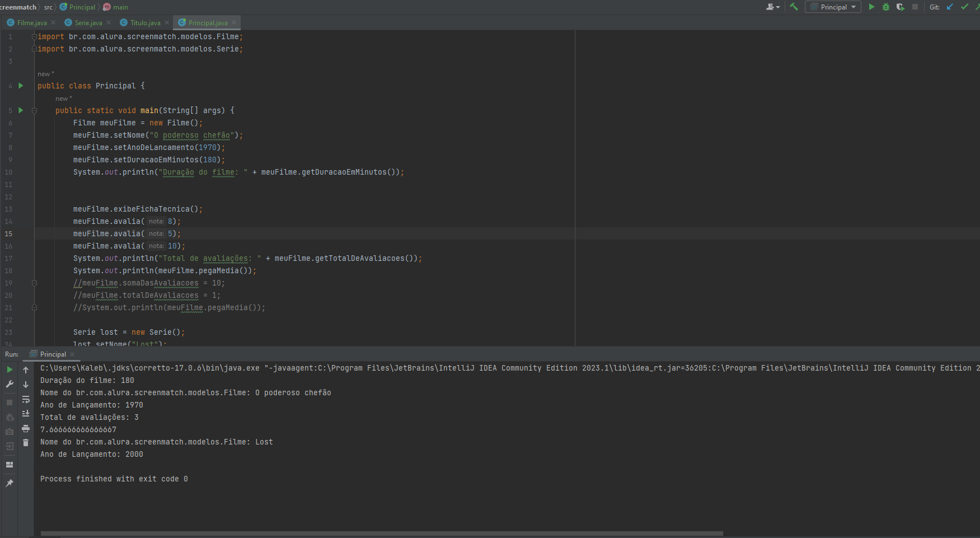The height and width of the screenshot is (538, 980).
Task: Click the 'new *' hint above class Principal
Action: click(x=46, y=74)
